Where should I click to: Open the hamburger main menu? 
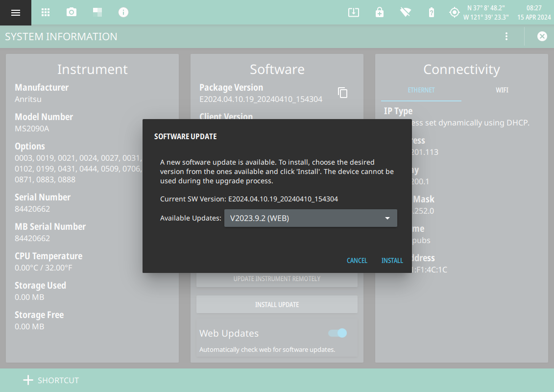click(16, 13)
